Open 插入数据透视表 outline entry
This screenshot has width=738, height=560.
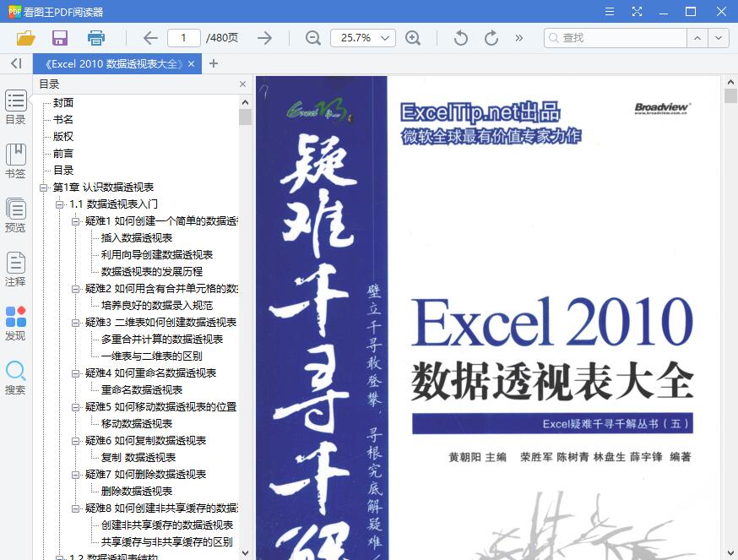(x=137, y=238)
